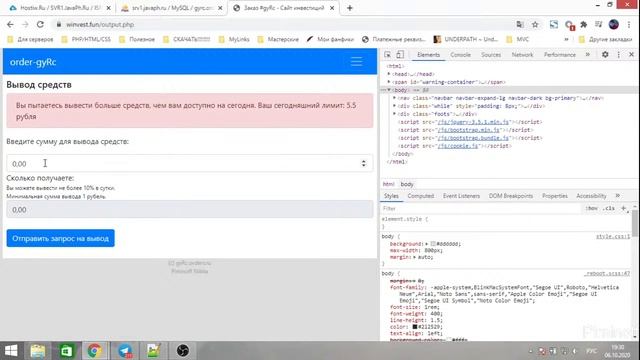
Task: Toggle the :hov element state panel
Action: (591, 208)
